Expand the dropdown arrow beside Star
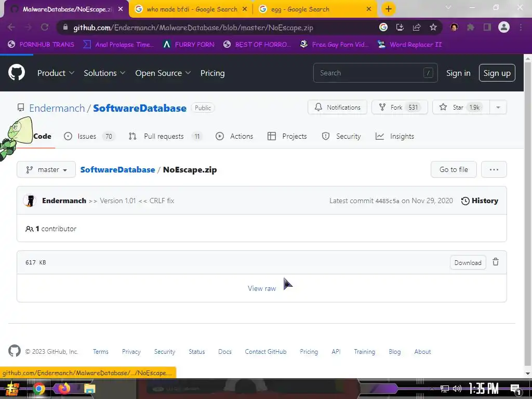Screen dimensions: 532x399 498,107
